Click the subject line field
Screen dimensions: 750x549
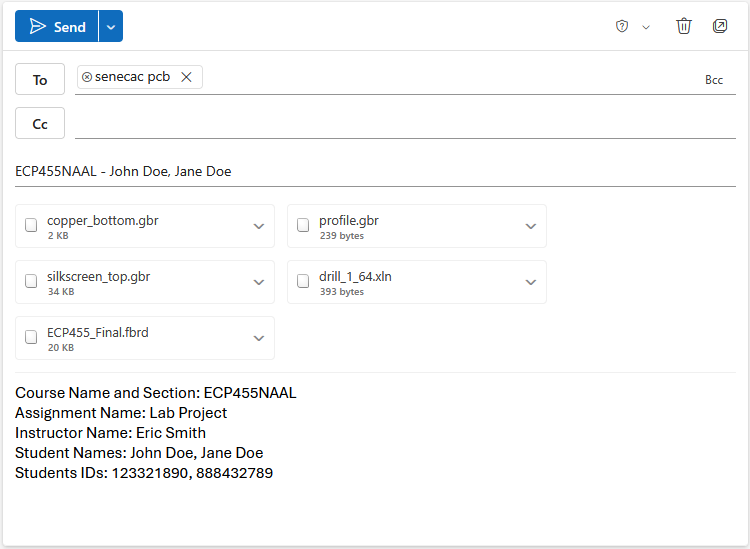click(375, 171)
